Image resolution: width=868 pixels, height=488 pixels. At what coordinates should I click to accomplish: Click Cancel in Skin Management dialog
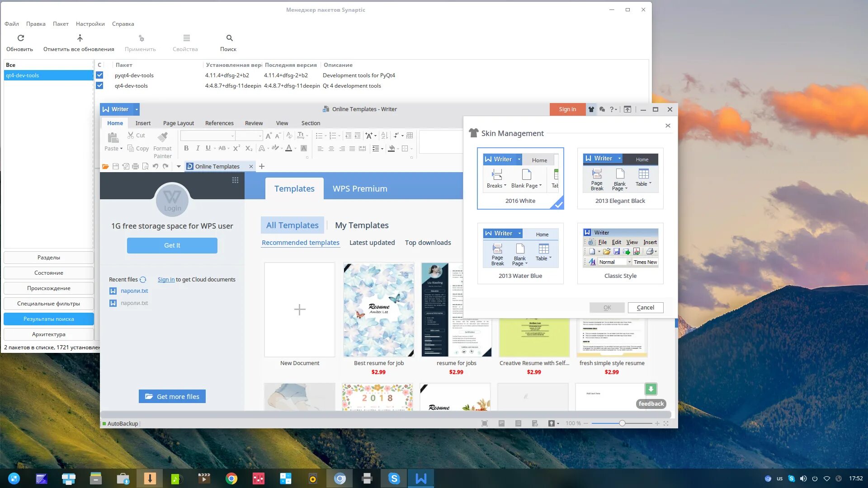[x=645, y=308]
